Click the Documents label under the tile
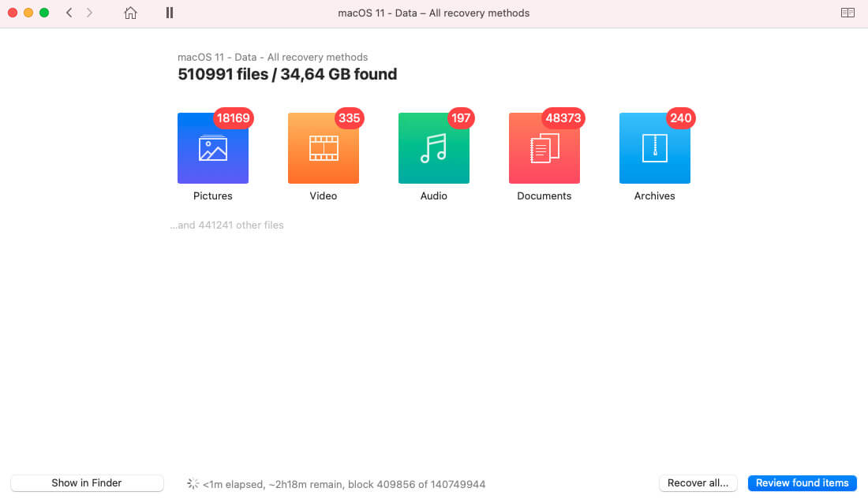This screenshot has height=499, width=868. click(544, 196)
